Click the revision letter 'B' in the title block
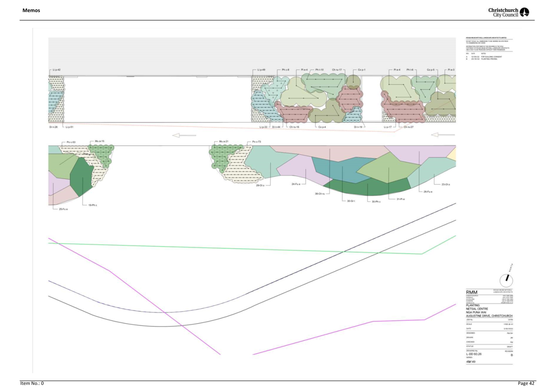Viewport: 554px width, 392px height. tap(512, 355)
